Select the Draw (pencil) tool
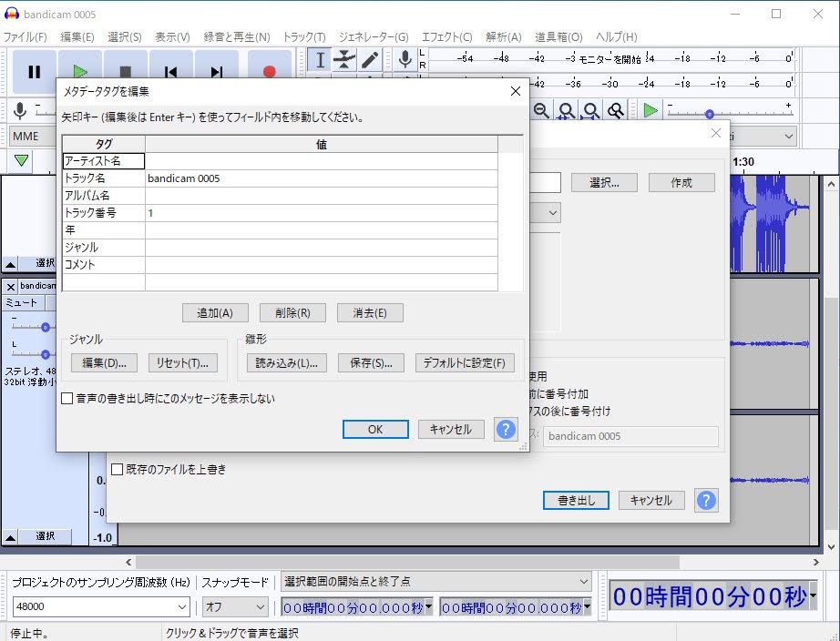Viewport: 840px width, 641px height. [370, 60]
